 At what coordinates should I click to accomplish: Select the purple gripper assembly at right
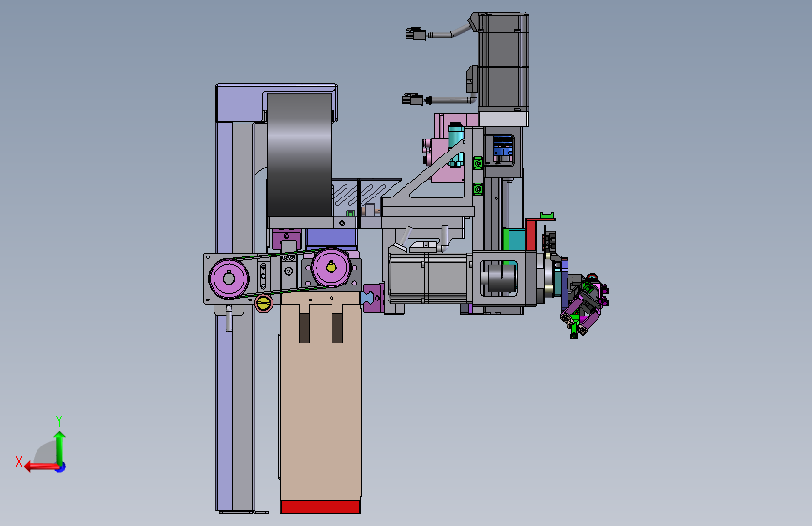585,305
